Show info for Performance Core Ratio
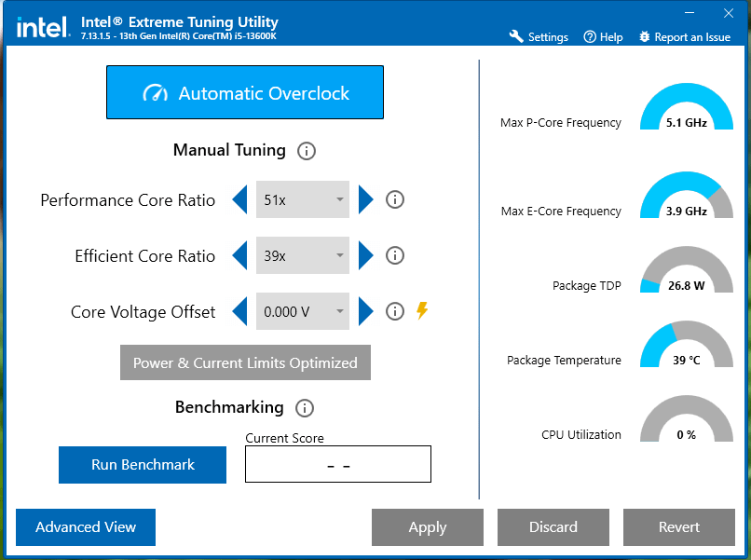The width and height of the screenshot is (751, 560). (x=395, y=199)
